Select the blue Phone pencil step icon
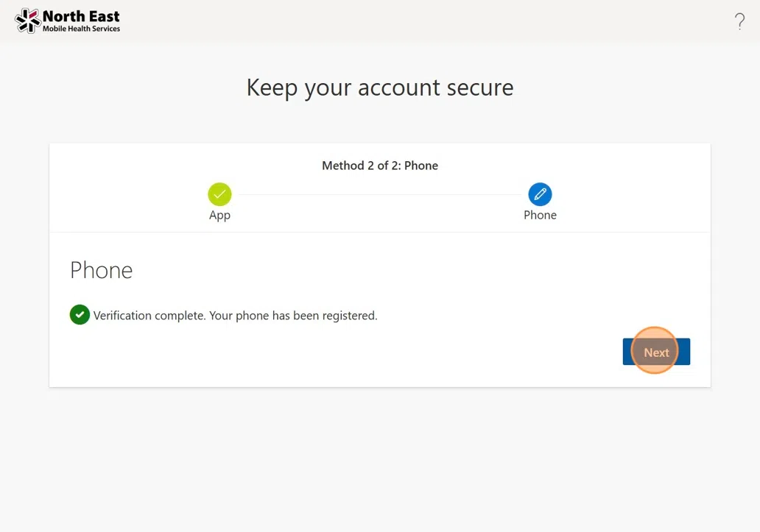This screenshot has height=532, width=760. coord(540,194)
